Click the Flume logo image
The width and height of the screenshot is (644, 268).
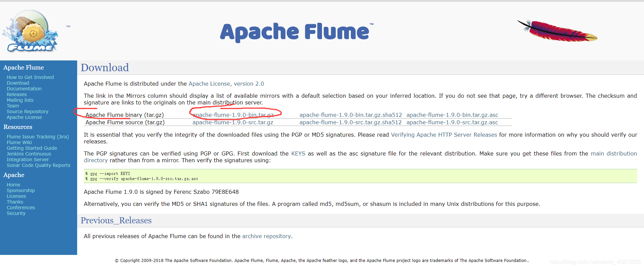[30, 31]
